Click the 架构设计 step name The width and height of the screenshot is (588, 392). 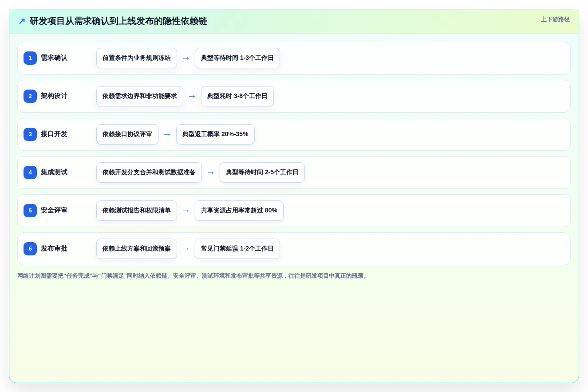[x=54, y=96]
